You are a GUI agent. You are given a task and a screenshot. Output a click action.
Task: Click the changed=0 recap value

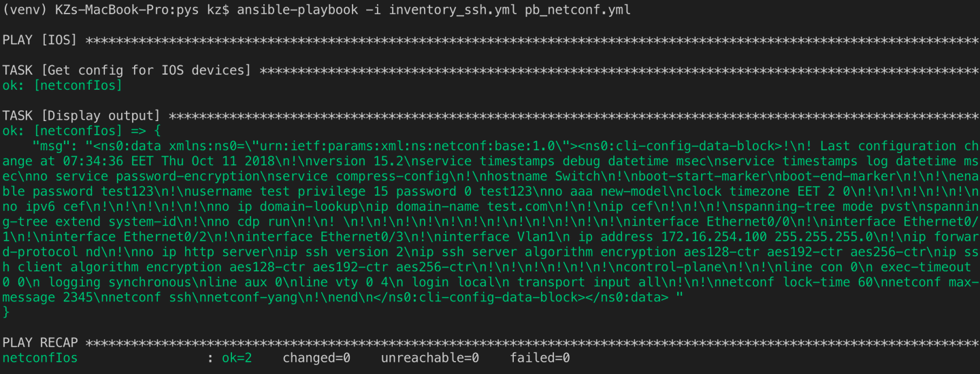click(316, 358)
